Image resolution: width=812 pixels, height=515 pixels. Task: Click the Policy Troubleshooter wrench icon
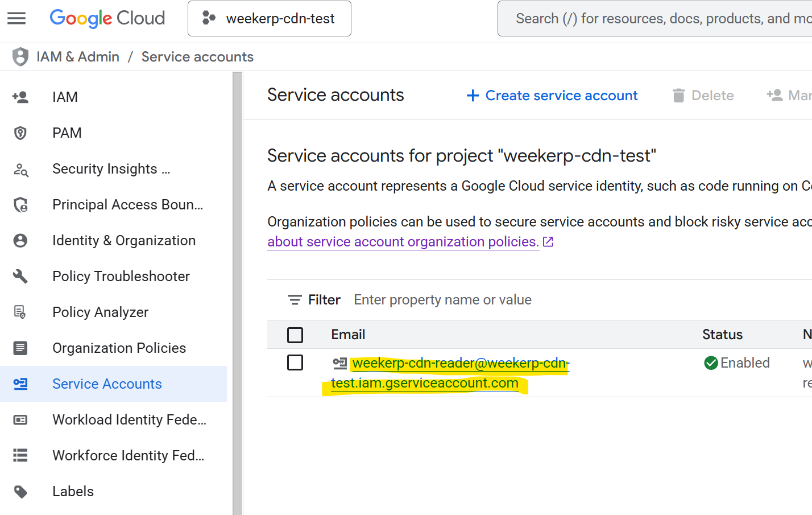(20, 277)
